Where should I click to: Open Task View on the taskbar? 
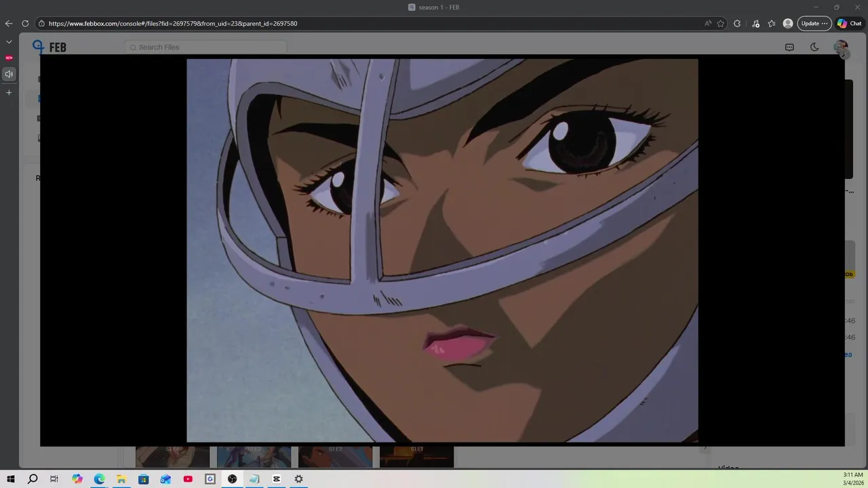click(54, 479)
